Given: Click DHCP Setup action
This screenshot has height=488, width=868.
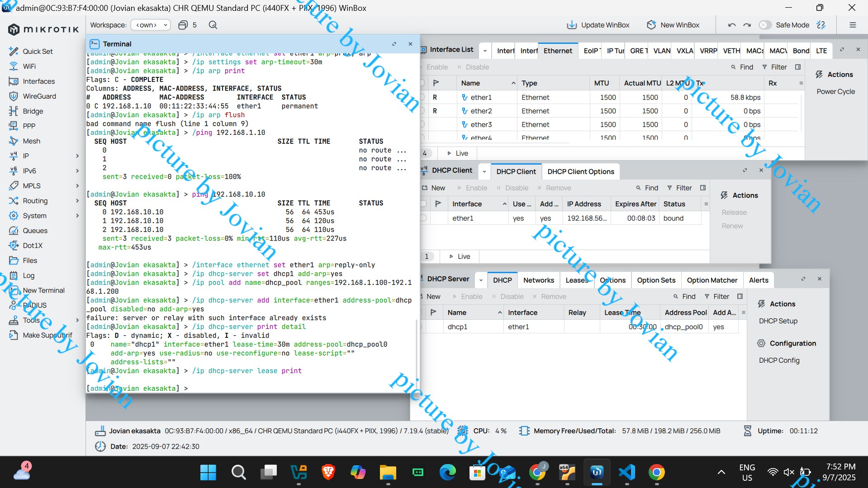Looking at the screenshot, I should tap(778, 321).
